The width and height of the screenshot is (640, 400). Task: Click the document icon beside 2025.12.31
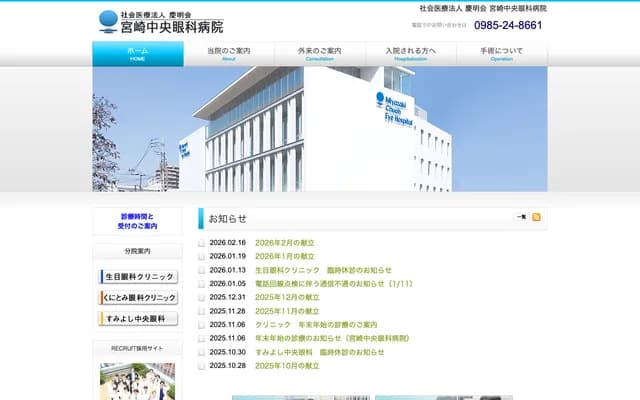(x=201, y=298)
